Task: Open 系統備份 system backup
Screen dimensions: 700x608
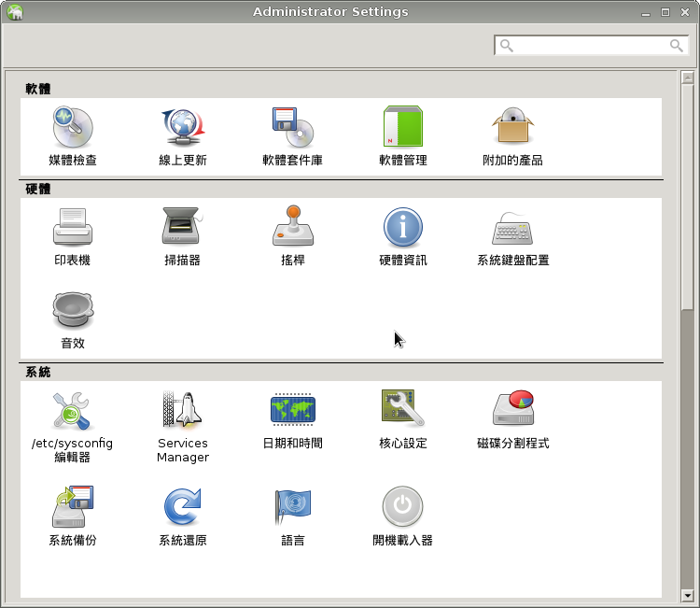Action: 73,516
